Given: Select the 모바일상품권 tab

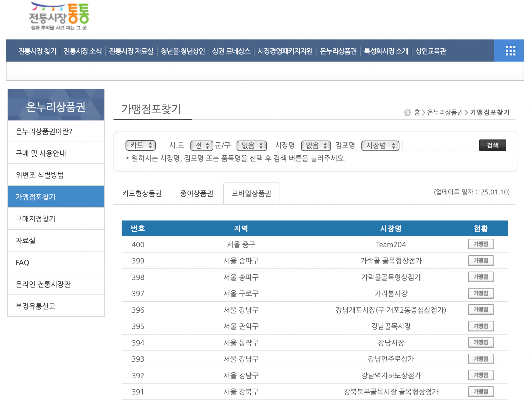Looking at the screenshot, I should (x=252, y=193).
